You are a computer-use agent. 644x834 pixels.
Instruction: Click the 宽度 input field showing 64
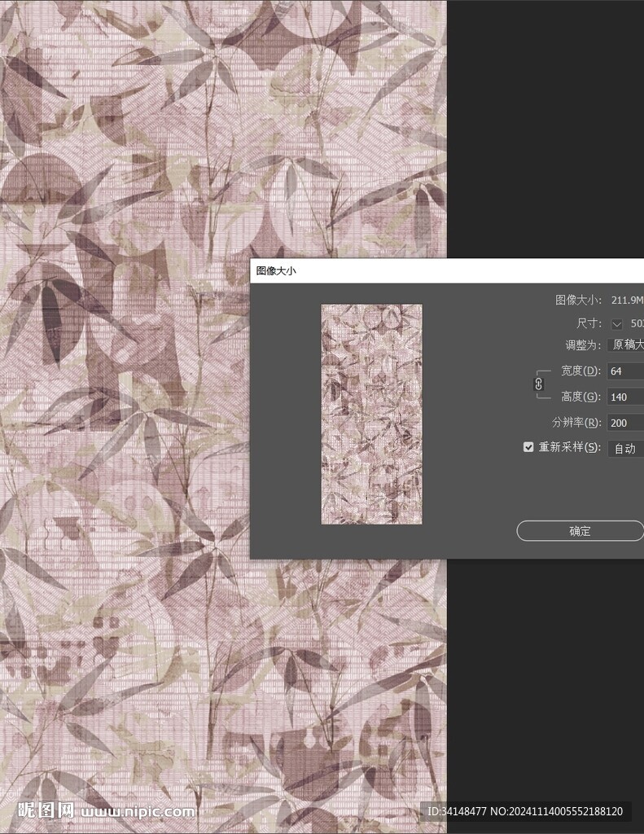point(626,371)
